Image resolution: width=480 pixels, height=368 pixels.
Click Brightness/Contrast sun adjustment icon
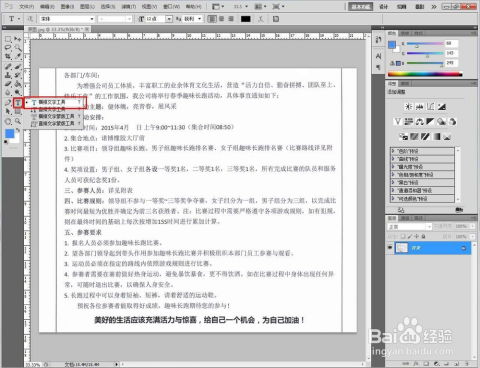408,107
